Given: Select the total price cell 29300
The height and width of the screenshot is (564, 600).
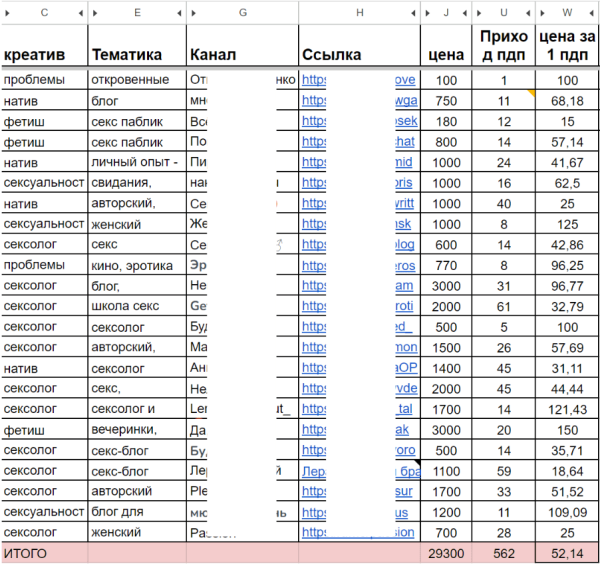Looking at the screenshot, I should click(x=445, y=553).
